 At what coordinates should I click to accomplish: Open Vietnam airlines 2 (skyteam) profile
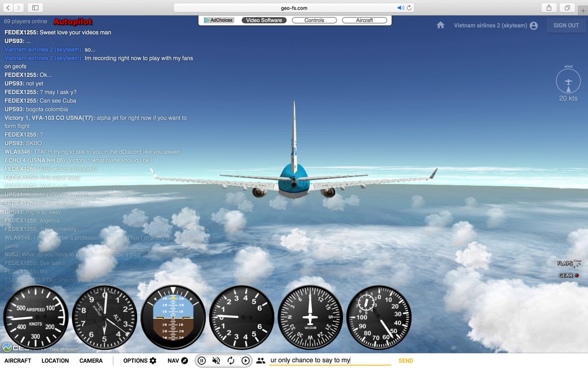(491, 25)
